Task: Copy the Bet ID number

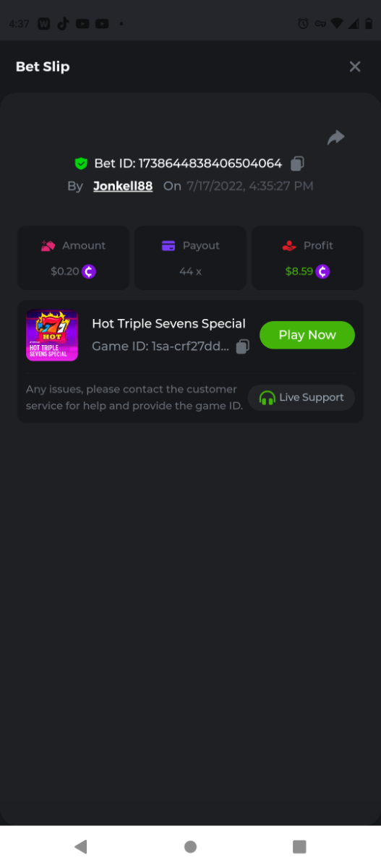Action: pos(297,163)
